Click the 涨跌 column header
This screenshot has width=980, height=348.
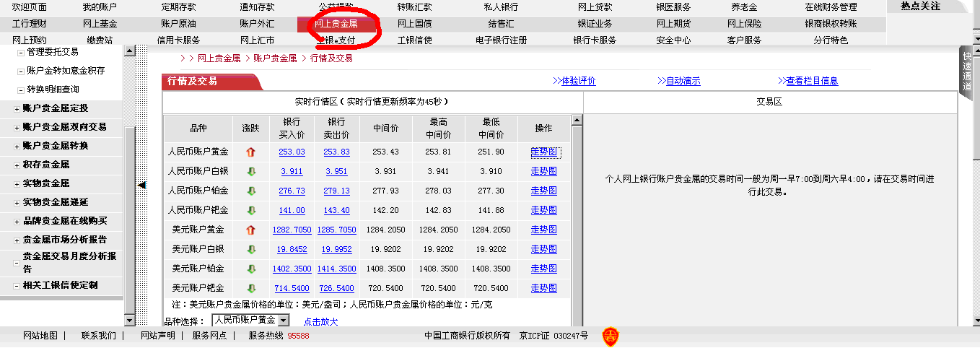click(251, 129)
